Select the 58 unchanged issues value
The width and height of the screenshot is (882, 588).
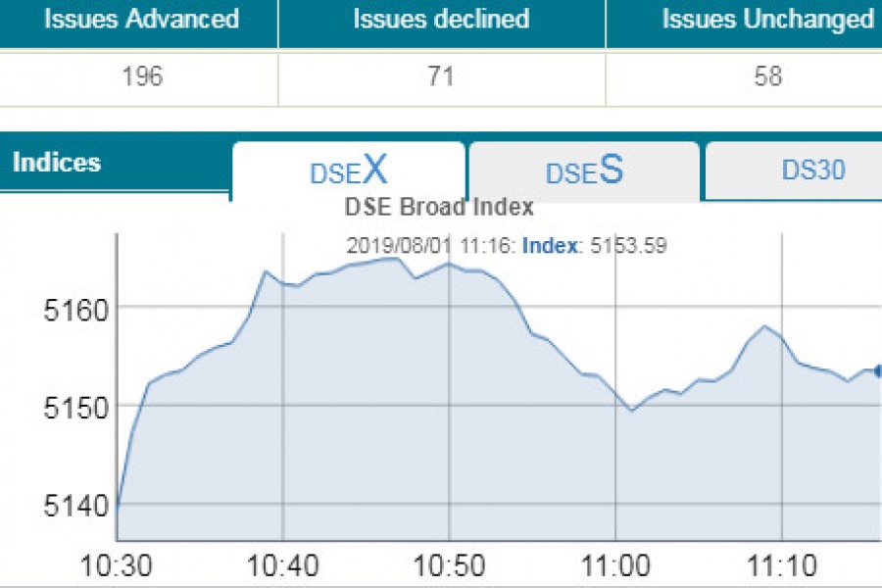coord(767,77)
